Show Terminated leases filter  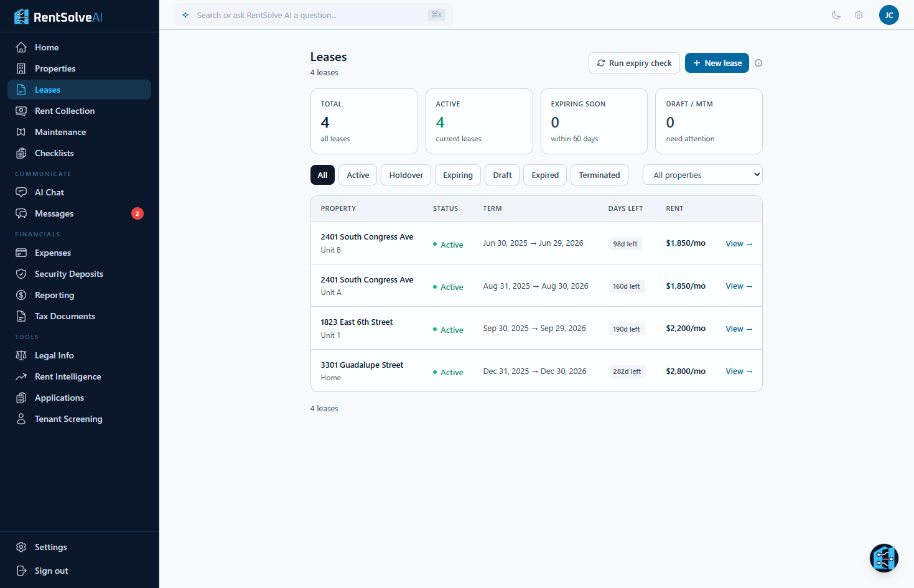599,175
